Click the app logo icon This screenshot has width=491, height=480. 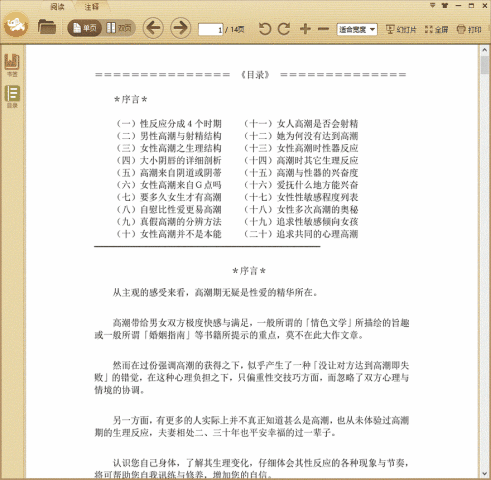(16, 25)
